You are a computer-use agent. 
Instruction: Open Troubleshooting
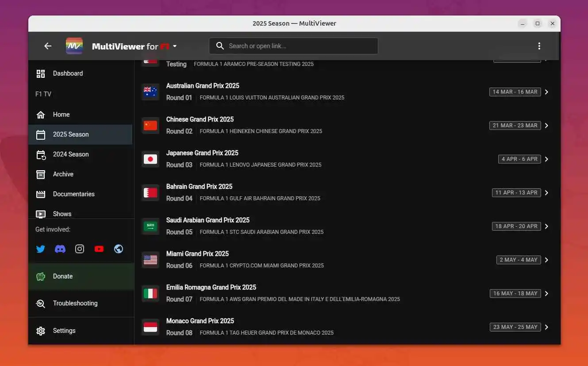(x=81, y=303)
